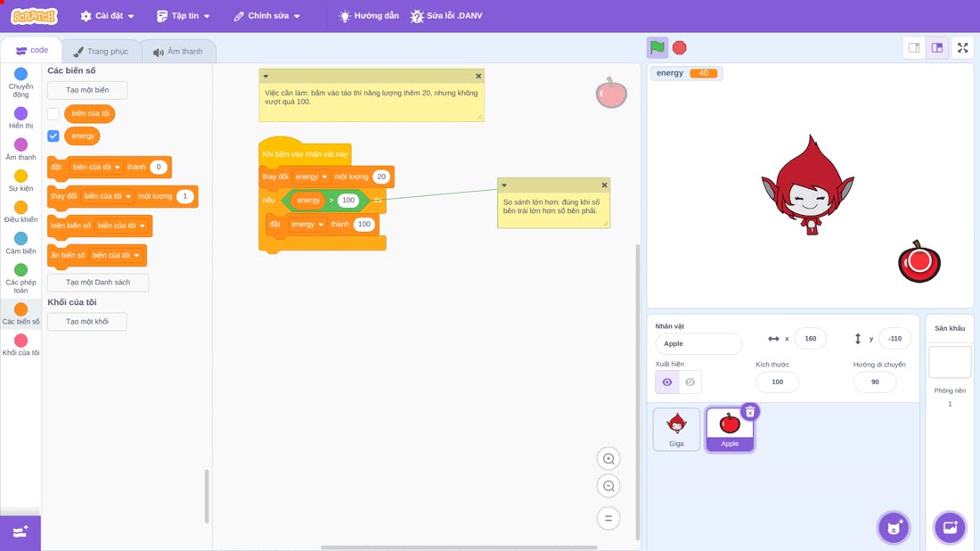This screenshot has width=980, height=551.
Task: Enable the 'biến của tôi' variable checkbox
Action: (x=53, y=114)
